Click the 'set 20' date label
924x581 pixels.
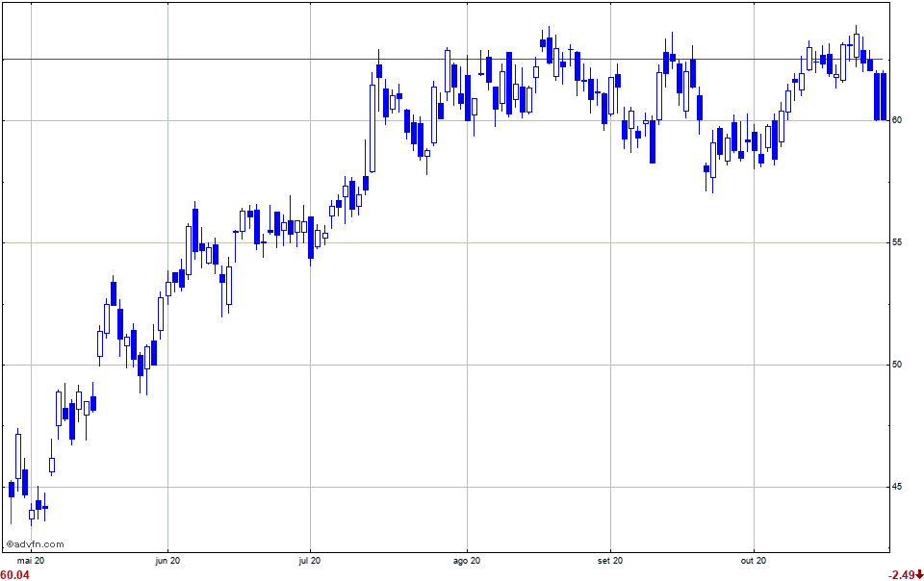[x=610, y=561]
